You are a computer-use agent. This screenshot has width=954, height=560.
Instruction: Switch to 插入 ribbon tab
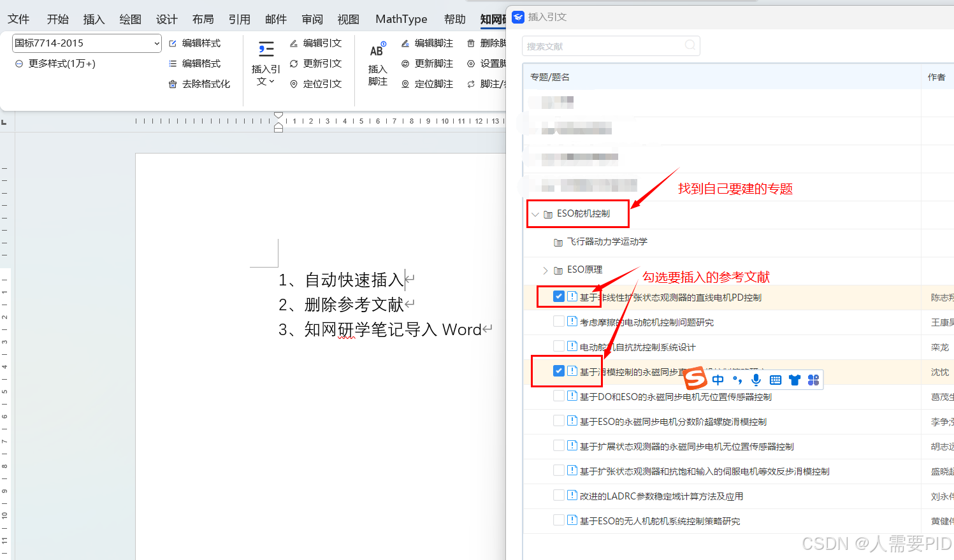point(94,19)
